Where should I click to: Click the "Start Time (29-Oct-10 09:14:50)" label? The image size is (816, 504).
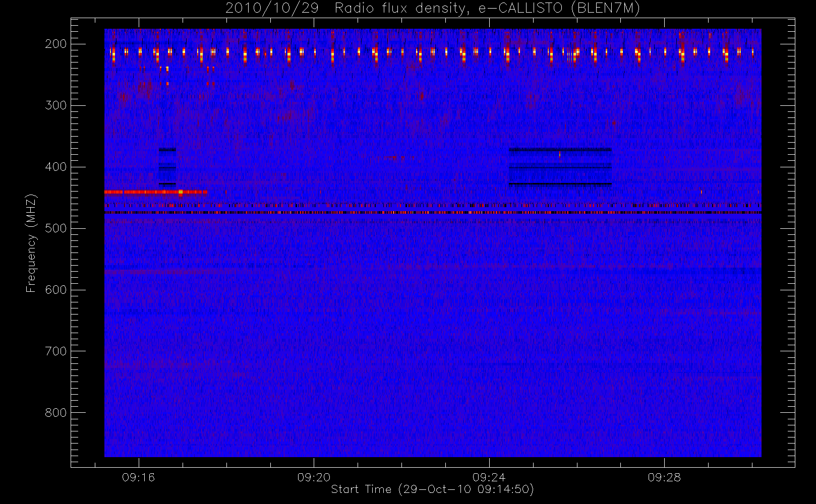[x=432, y=489]
